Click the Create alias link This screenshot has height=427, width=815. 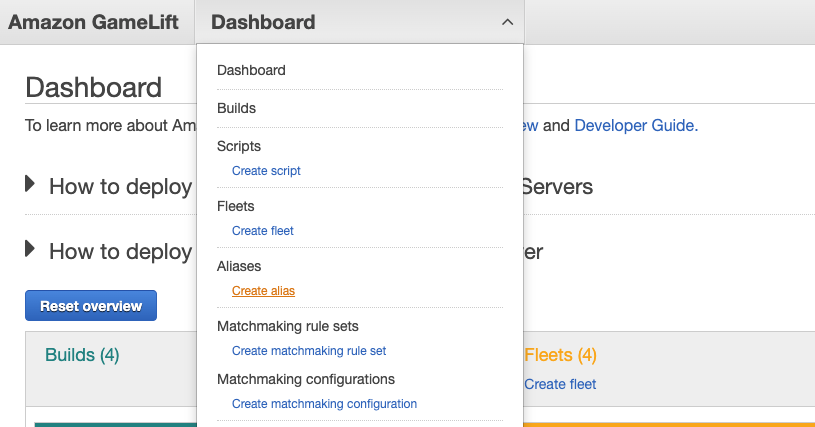pyautogui.click(x=263, y=291)
